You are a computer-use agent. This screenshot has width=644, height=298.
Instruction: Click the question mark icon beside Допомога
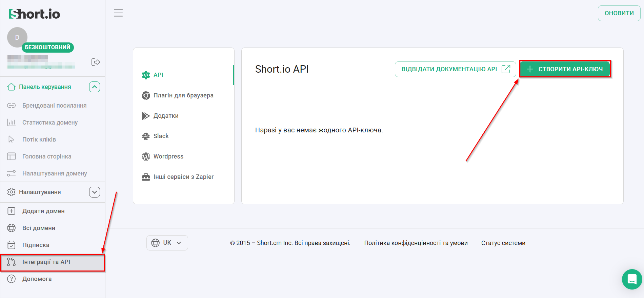tap(12, 279)
